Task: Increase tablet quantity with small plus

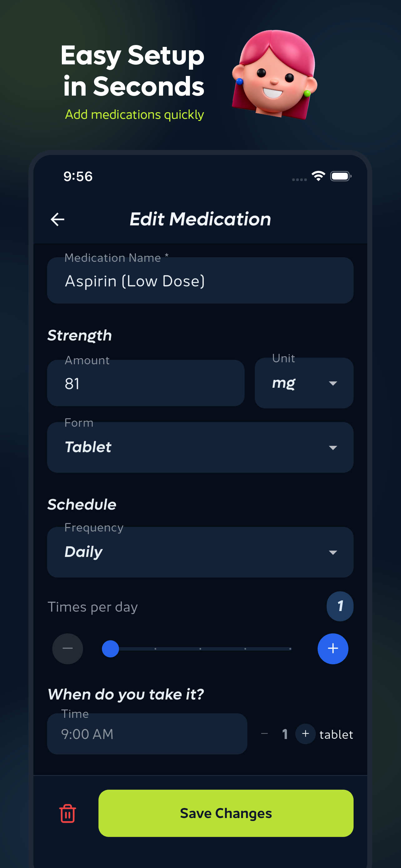Action: pos(305,734)
